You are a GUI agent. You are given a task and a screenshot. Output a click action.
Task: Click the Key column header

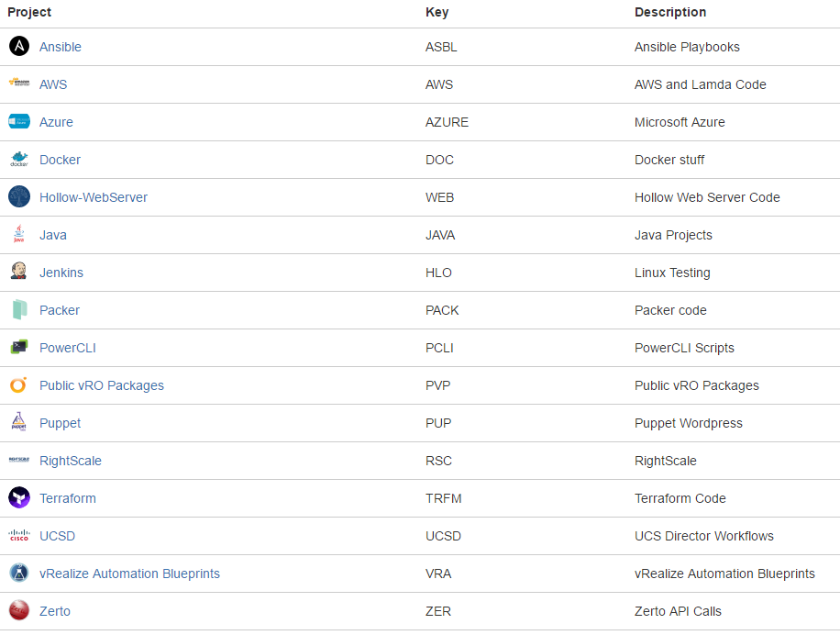pos(437,12)
